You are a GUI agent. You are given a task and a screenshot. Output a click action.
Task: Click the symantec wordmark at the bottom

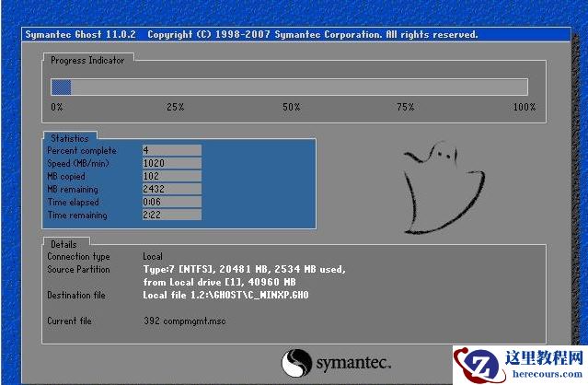(x=353, y=363)
